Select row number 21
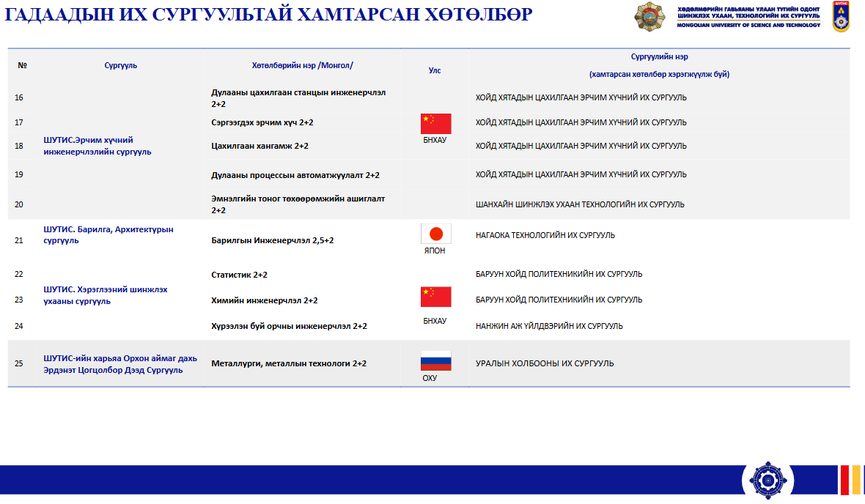The image size is (865, 504). click(19, 240)
